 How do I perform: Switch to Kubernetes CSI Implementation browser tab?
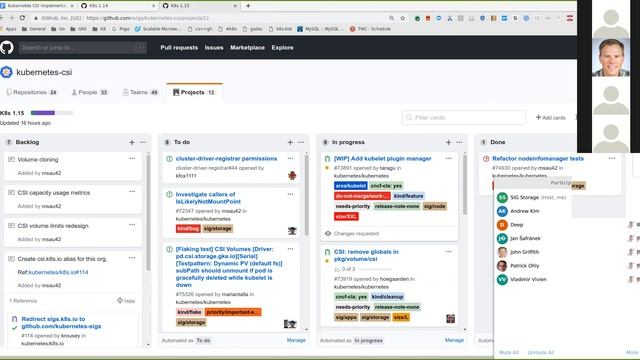[x=38, y=6]
